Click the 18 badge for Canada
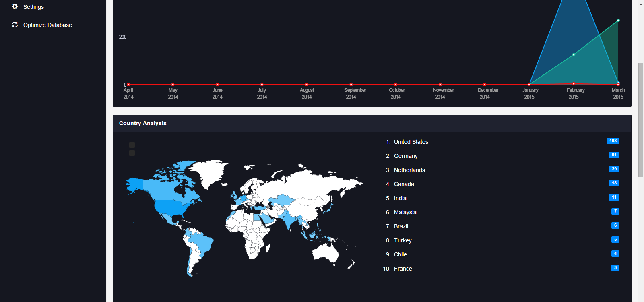 pos(614,183)
